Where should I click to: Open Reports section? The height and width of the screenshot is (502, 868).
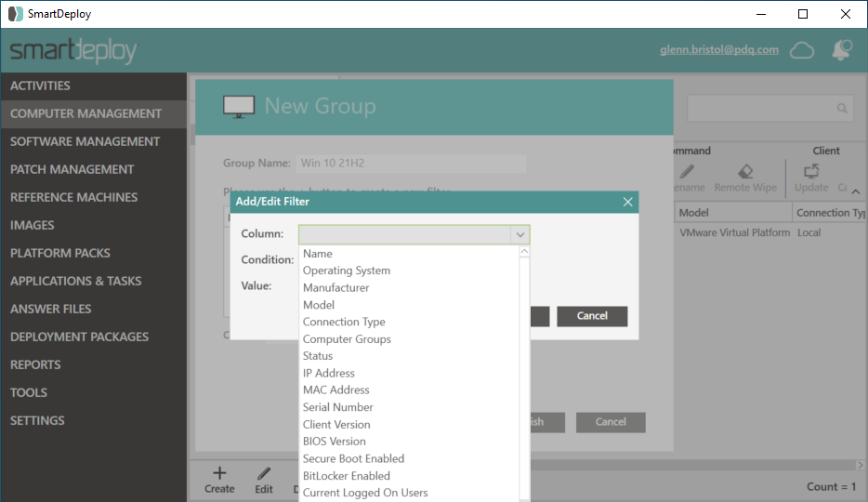pos(94,364)
